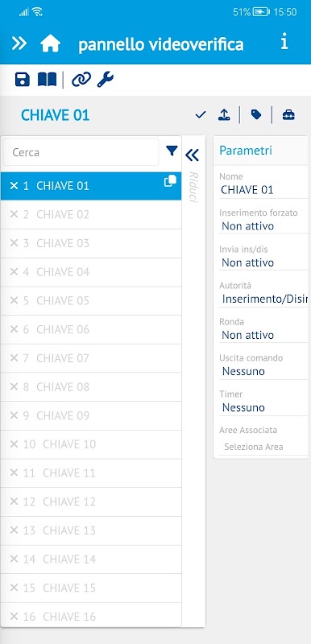This screenshot has height=644, width=311.
Task: Select CHIAVE 07 in the list
Action: (91, 358)
